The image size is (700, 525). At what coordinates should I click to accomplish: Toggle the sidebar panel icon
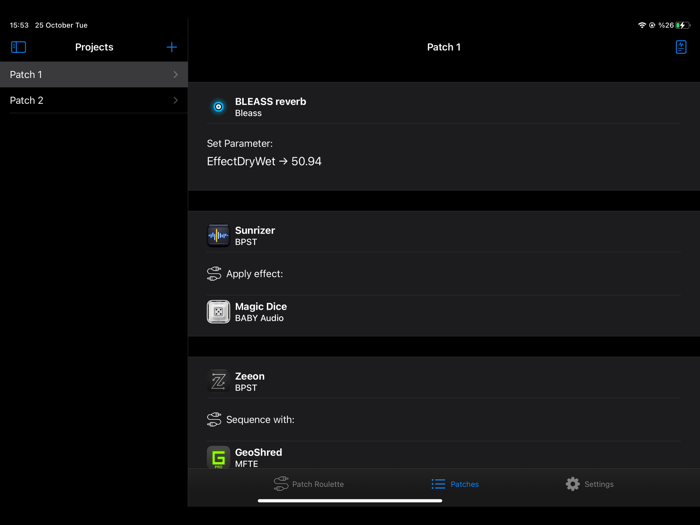pos(18,47)
